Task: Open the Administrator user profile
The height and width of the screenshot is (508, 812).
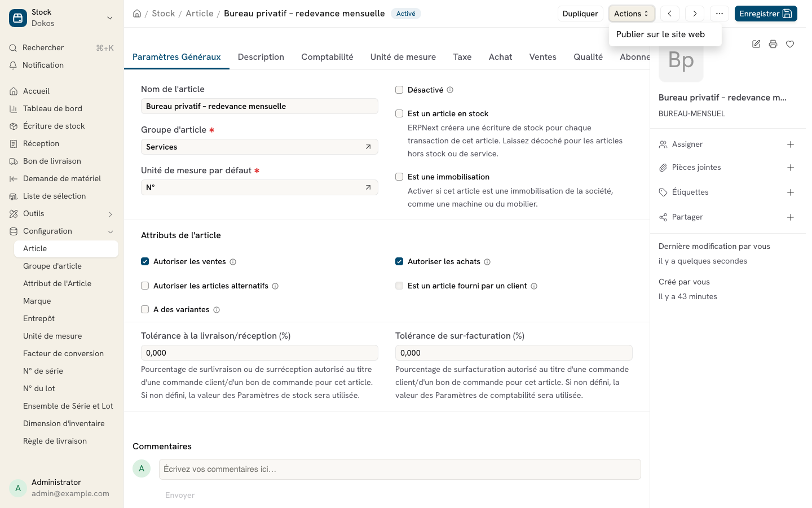Action: coord(62,488)
